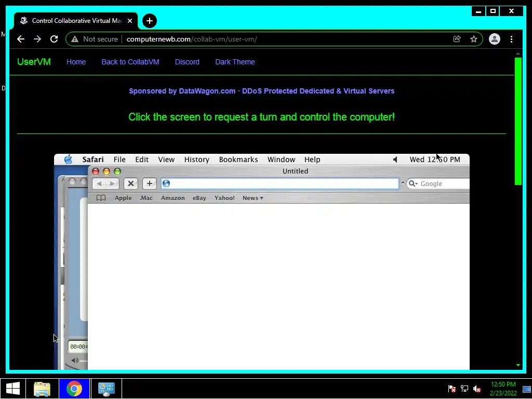Click the Safari Google search field
Image resolution: width=532 pixels, height=399 pixels.
click(x=438, y=183)
